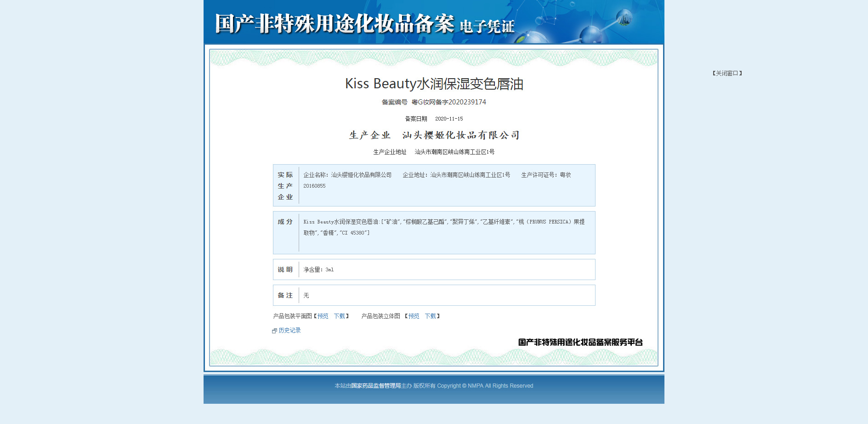Click the 备注 value 无

306,295
